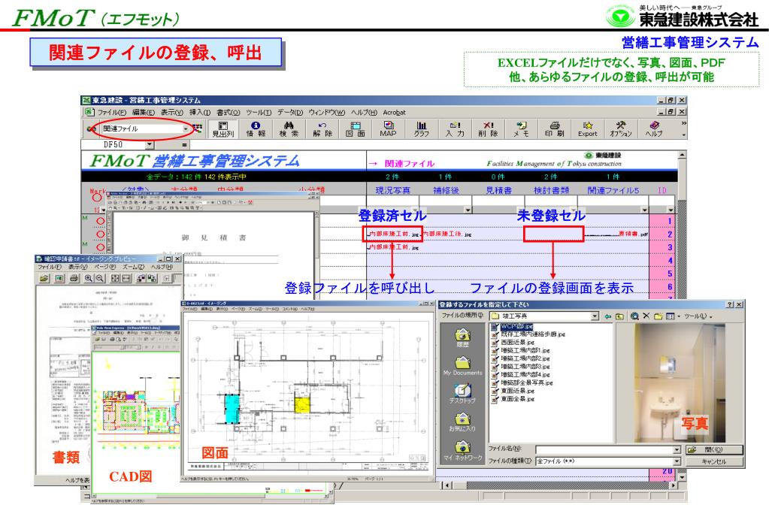The height and width of the screenshot is (532, 769).
Task: Click Search the Web icon in file dialog
Action: [x=634, y=316]
